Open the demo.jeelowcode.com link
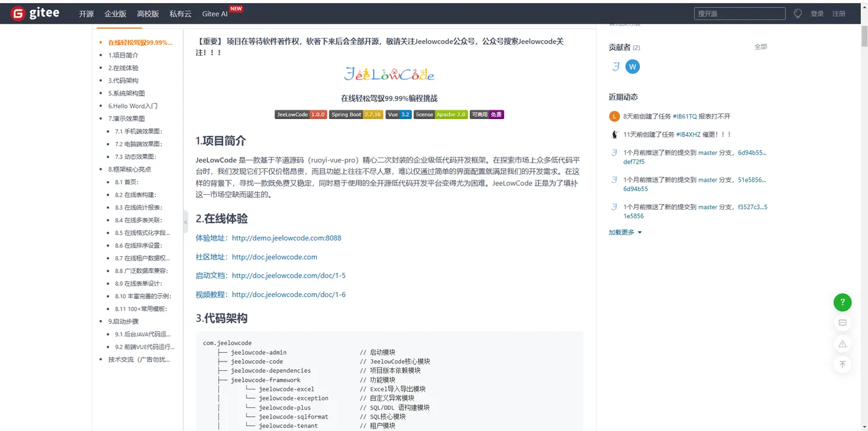 286,238
